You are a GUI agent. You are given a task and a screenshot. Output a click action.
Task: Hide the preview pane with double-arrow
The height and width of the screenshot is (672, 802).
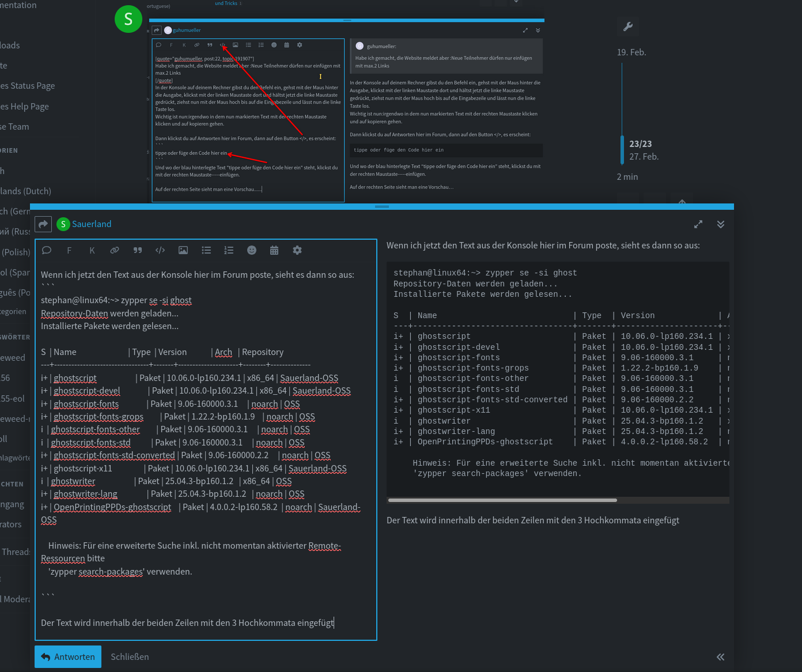click(720, 657)
